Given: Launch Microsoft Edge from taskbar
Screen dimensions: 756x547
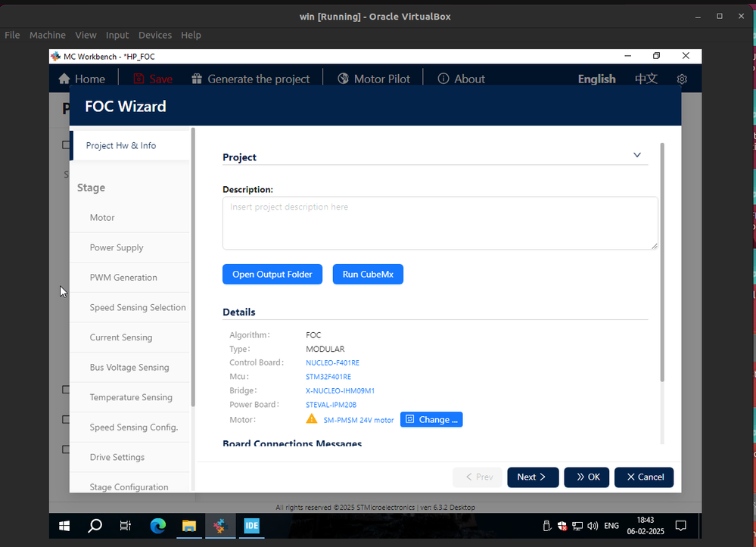Looking at the screenshot, I should (157, 526).
